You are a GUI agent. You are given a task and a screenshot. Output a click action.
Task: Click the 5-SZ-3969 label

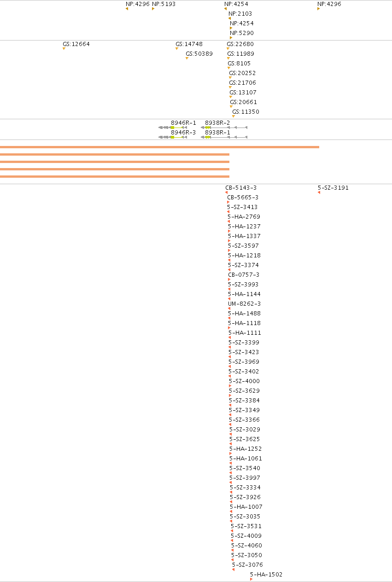tap(244, 362)
